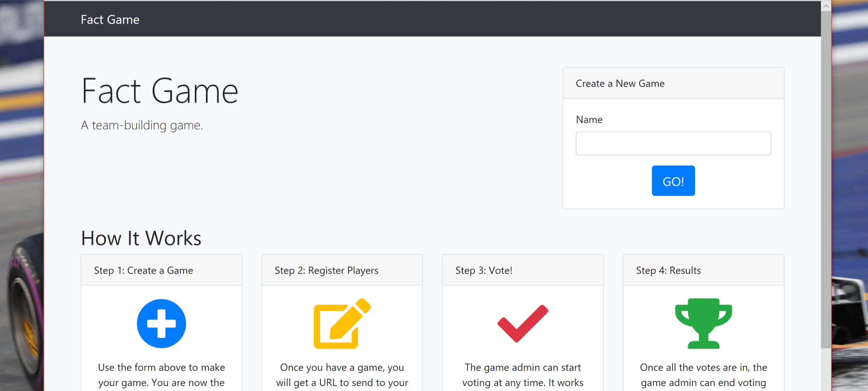Click the Step 1 description text
The image size is (868, 391).
pos(161,375)
